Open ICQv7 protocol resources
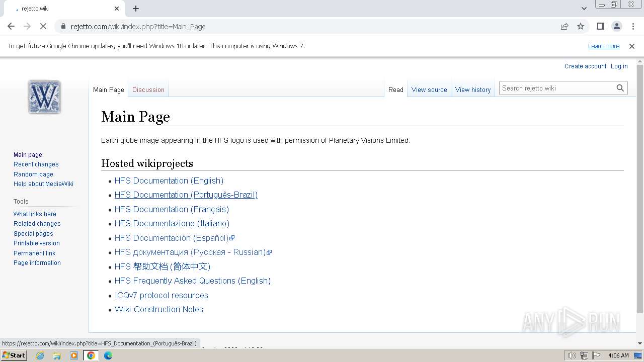Image resolution: width=644 pixels, height=362 pixels. tap(162, 295)
